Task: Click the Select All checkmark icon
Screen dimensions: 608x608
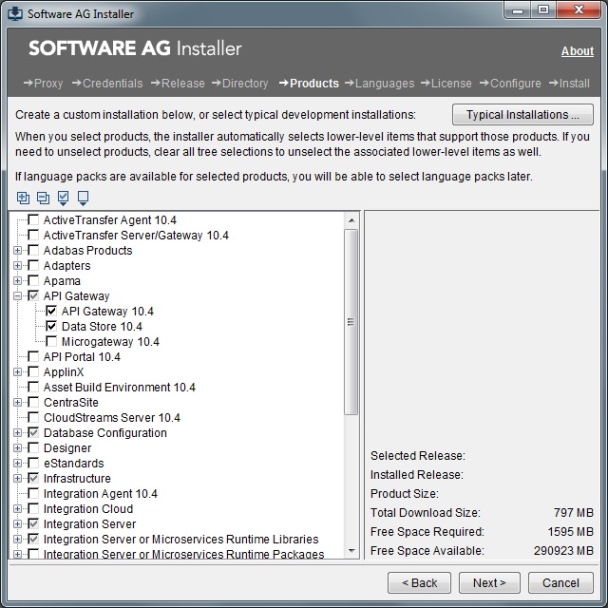Action: pyautogui.click(x=63, y=198)
